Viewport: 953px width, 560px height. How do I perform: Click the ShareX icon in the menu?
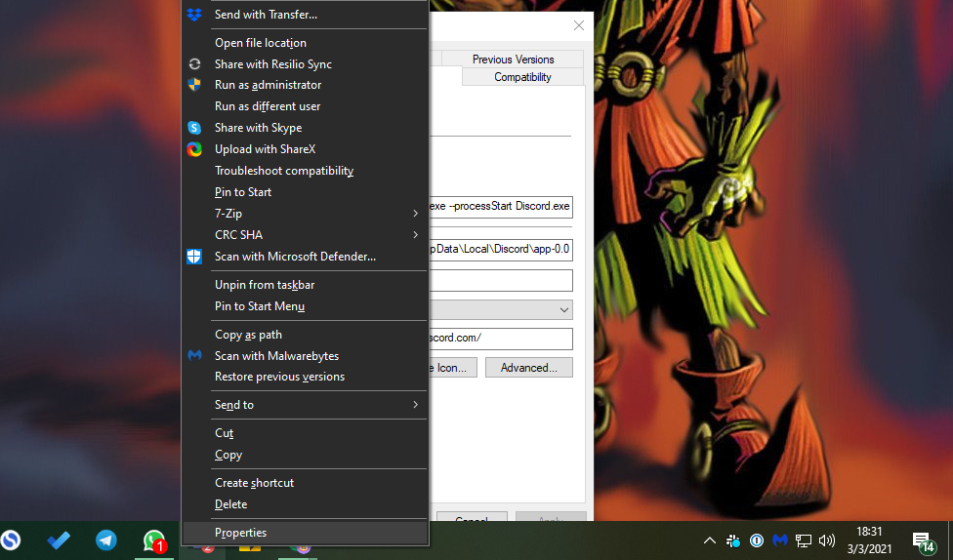[x=194, y=149]
